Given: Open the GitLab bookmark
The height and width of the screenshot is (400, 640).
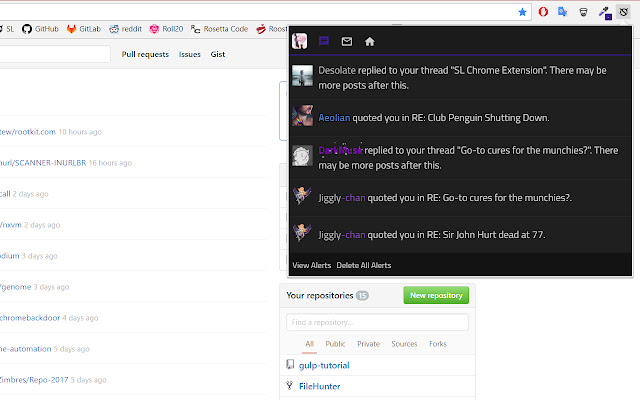Looking at the screenshot, I should click(x=84, y=29).
